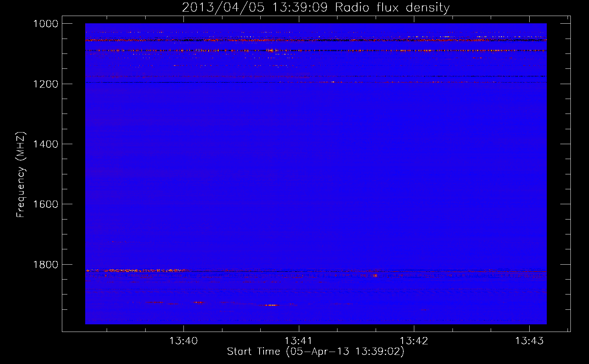Click the 13:40 time tick label
Image resolution: width=589 pixels, height=364 pixels.
click(183, 341)
